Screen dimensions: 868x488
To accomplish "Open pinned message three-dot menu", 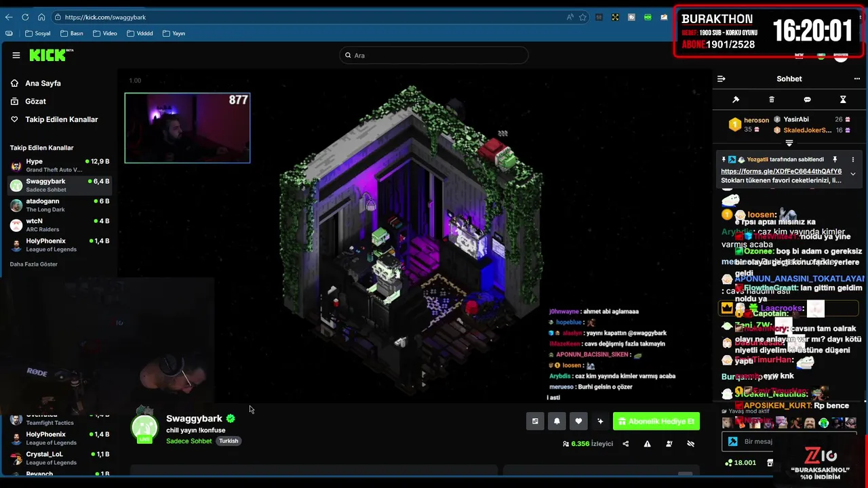I will coord(853,160).
